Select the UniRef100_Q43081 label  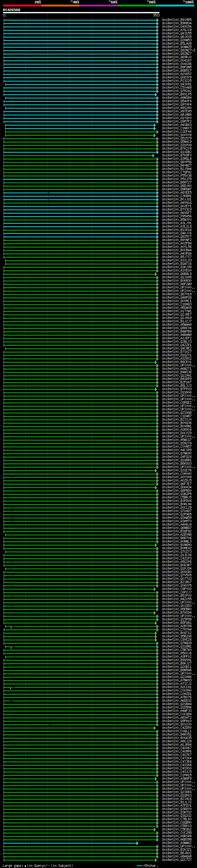coord(176,84)
